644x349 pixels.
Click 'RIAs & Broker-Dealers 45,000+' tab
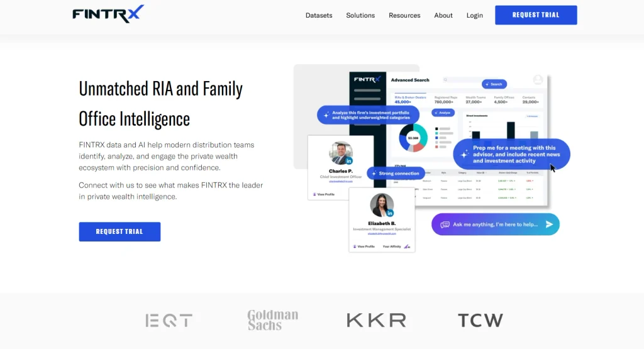click(410, 99)
